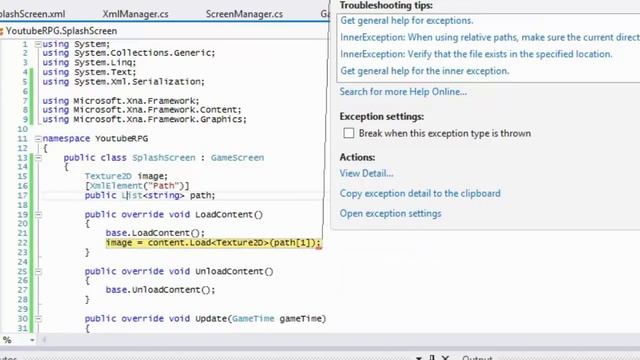Screen dimensions: 640x360
Task: Switch to the XmlManager.cs tab
Action: coord(135,14)
